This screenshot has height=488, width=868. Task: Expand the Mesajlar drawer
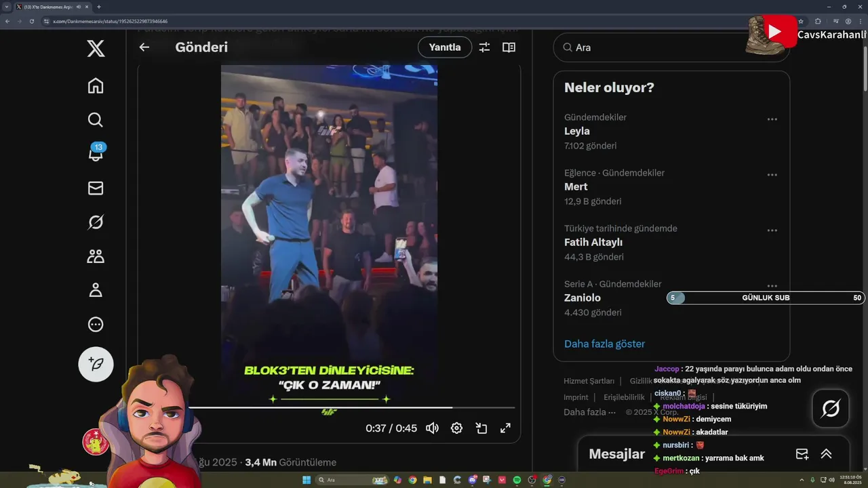point(826,454)
